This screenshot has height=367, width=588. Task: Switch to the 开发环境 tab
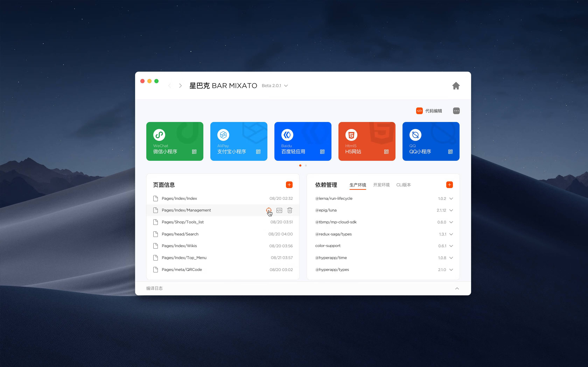pos(381,185)
